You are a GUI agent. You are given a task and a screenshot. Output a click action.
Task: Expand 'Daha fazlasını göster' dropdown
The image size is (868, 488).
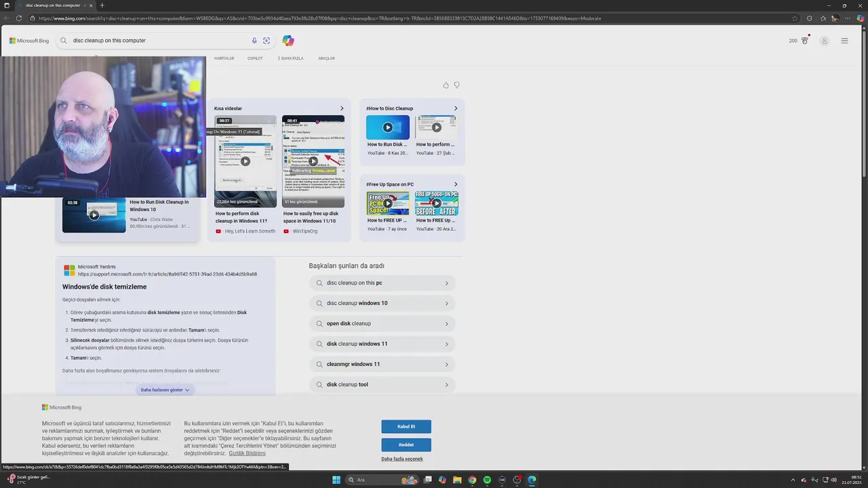coord(165,390)
